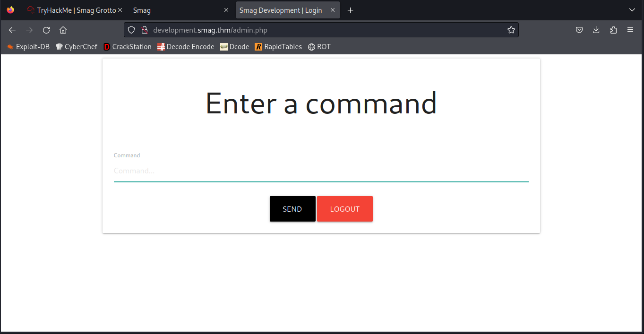Click the browser reload icon
The image size is (644, 334).
click(46, 30)
